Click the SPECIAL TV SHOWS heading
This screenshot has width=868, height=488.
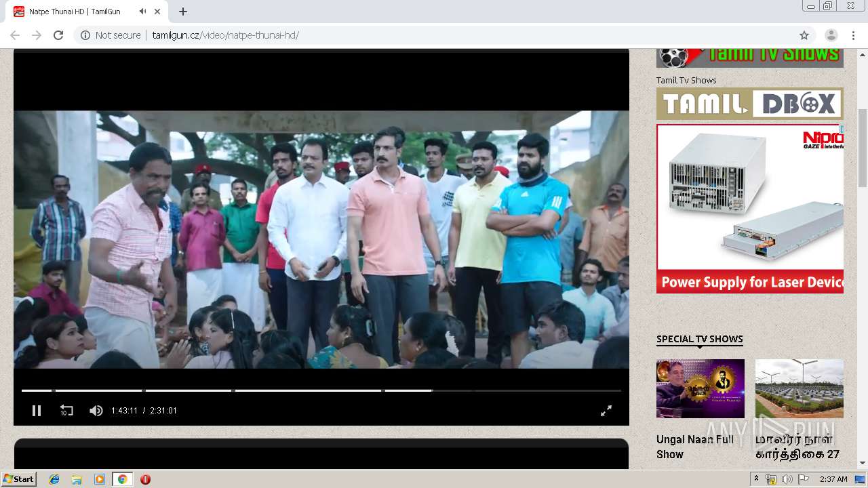(700, 339)
